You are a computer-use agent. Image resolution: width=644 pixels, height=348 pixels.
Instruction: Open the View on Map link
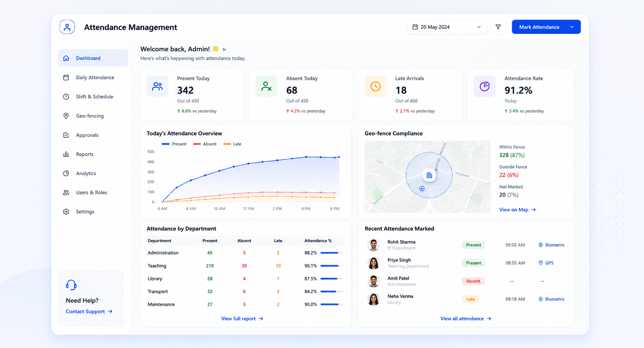pyautogui.click(x=518, y=210)
